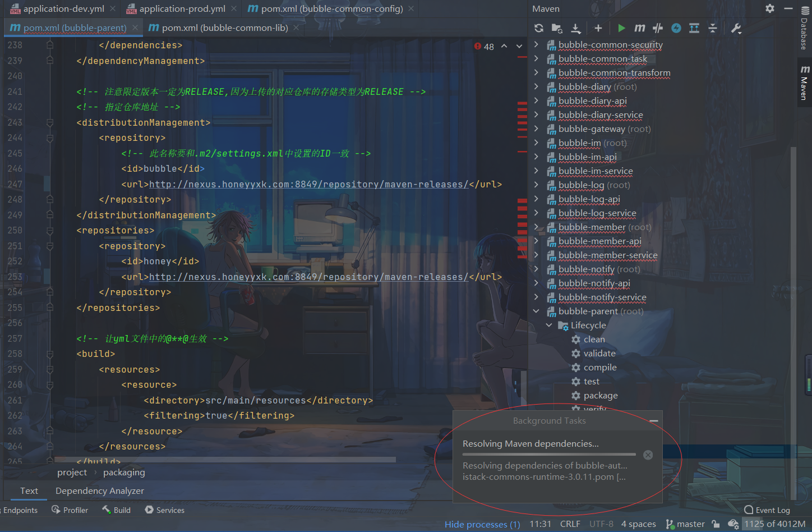812x532 pixels.
Task: Show Maven dependencies diagram icon
Action: [x=694, y=28]
